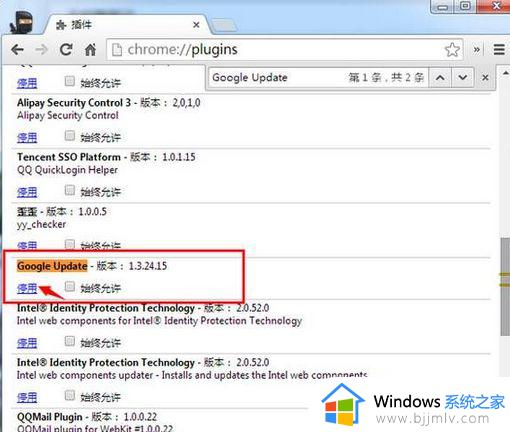The image size is (510, 432).
Task: Show hidden extensions chevron
Action: tap(477, 50)
